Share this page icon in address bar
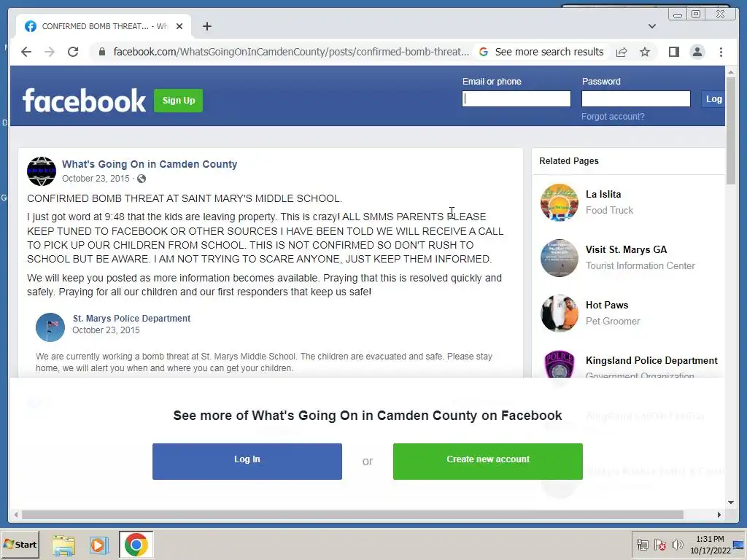This screenshot has width=747, height=560. click(x=622, y=52)
